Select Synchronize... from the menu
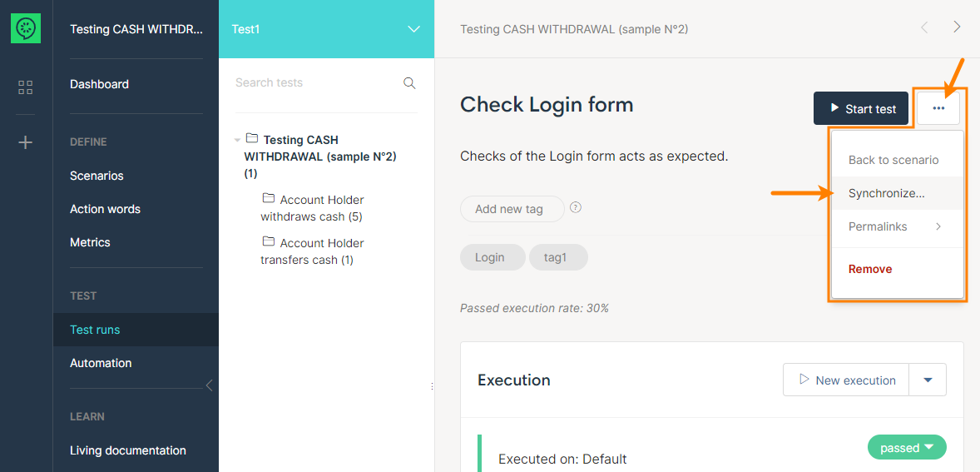 (886, 193)
